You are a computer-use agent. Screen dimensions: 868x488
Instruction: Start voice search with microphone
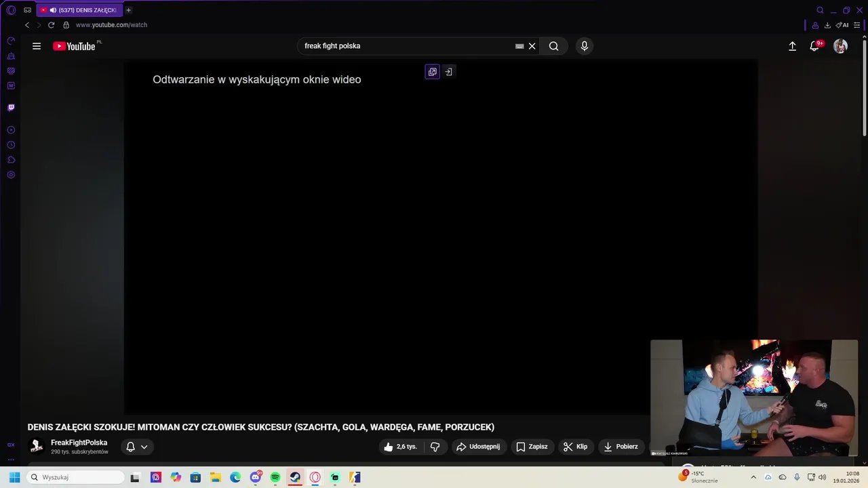(585, 46)
